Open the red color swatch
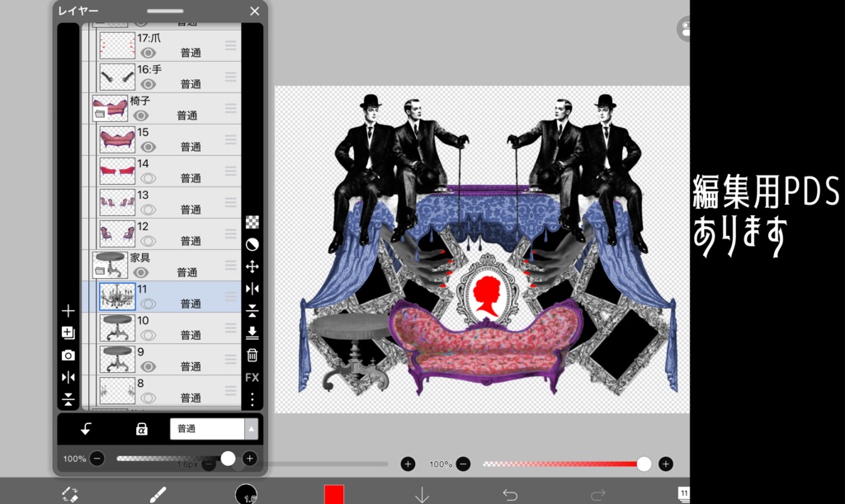 (x=334, y=494)
